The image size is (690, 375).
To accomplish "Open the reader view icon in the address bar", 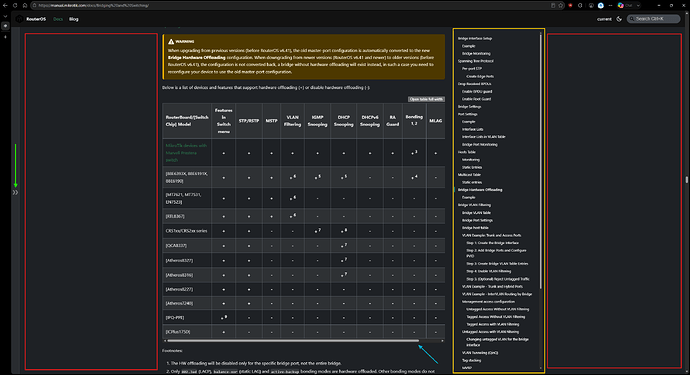I will pos(553,5).
